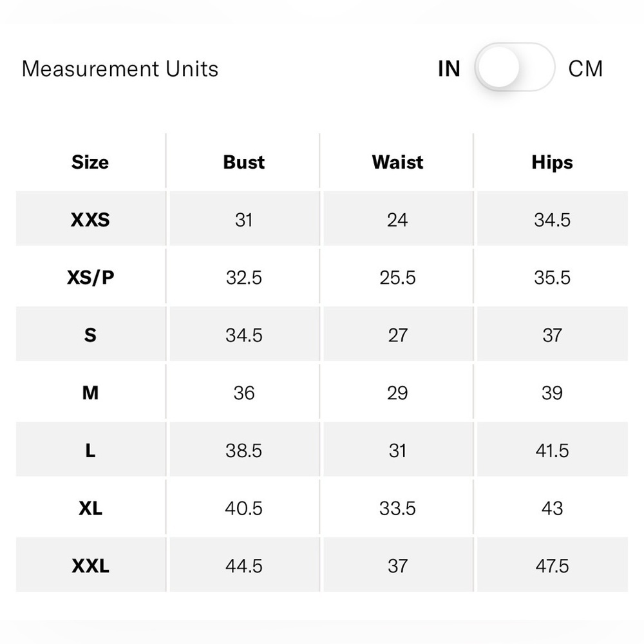The height and width of the screenshot is (644, 644).
Task: Select the IN unit label
Action: [449, 69]
